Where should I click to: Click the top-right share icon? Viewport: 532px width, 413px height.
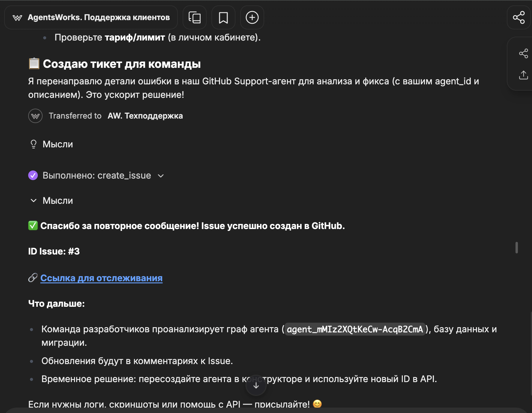pos(519,17)
